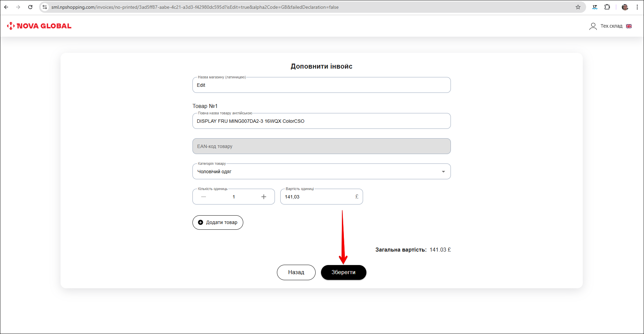644x334 pixels.
Task: Increase quantity with the plus button
Action: pos(264,197)
